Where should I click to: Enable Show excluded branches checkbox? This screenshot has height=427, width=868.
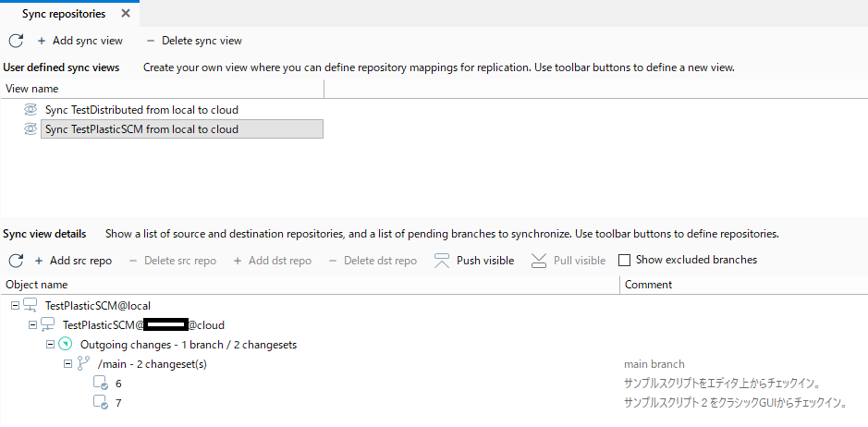point(625,261)
